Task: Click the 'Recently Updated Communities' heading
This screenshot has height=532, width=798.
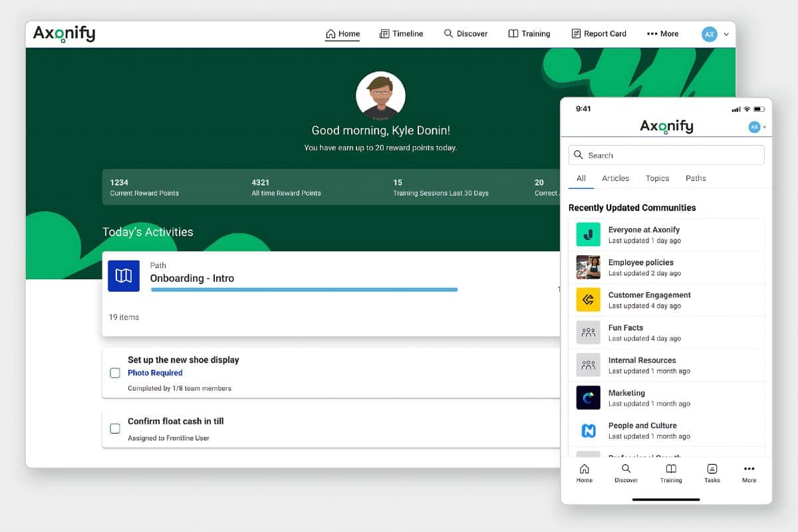Action: (632, 207)
